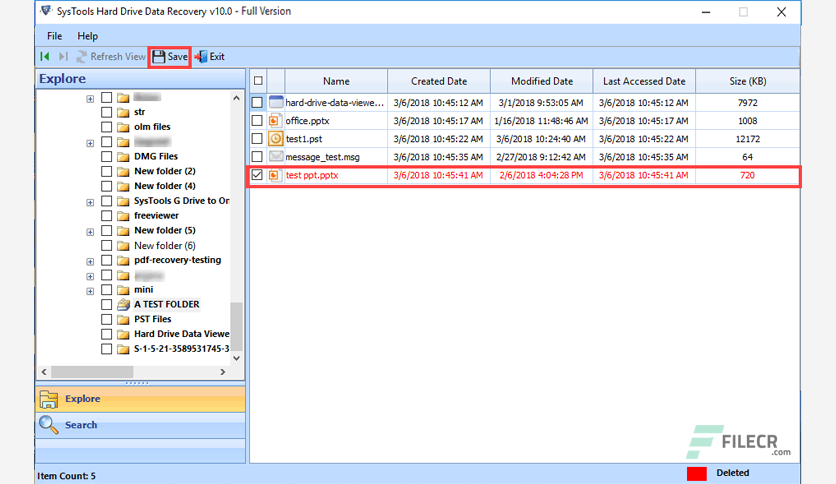The width and height of the screenshot is (836, 484).
Task: Sort file list by Name column
Action: [336, 81]
